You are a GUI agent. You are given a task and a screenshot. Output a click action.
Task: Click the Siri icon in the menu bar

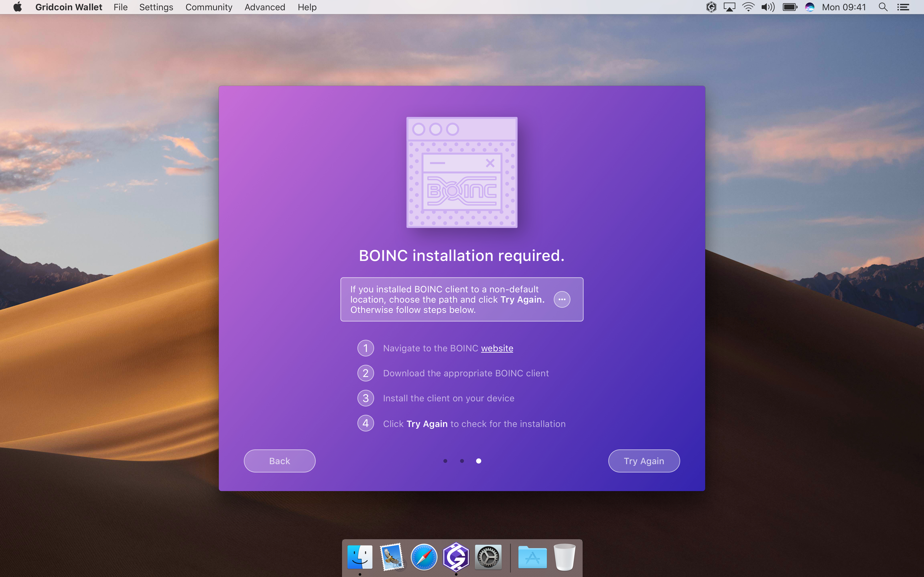(809, 7)
